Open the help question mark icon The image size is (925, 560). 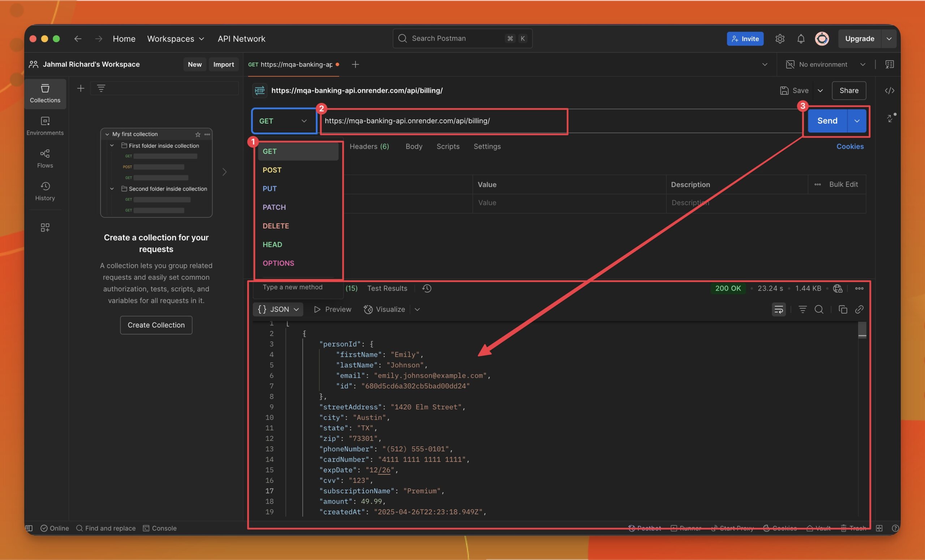click(x=895, y=528)
